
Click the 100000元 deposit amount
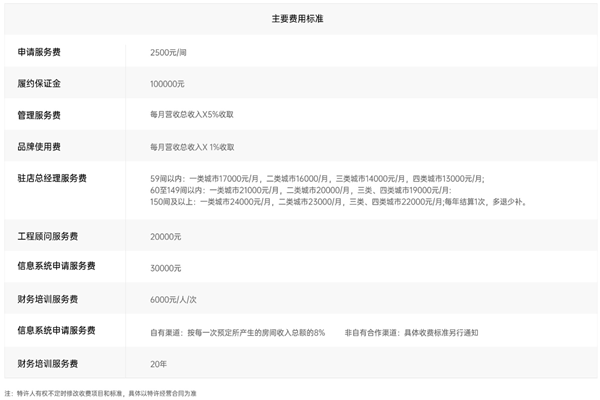pos(166,83)
